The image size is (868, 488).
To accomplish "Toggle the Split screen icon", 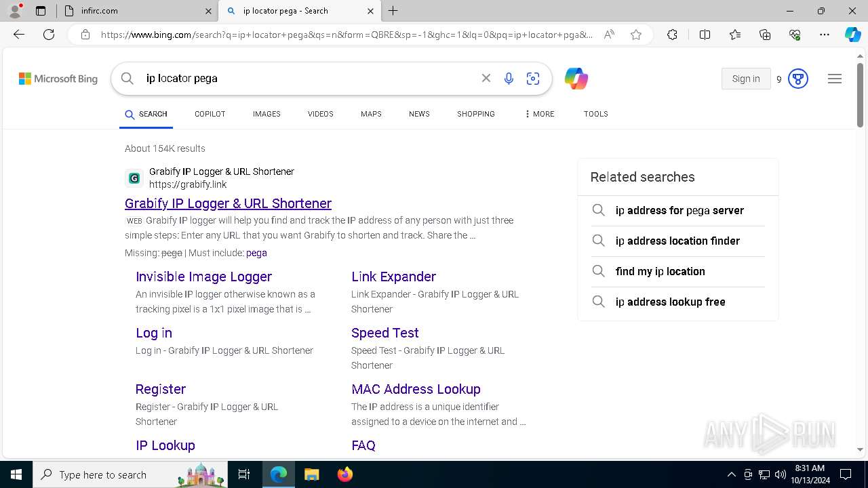I will [x=705, y=35].
